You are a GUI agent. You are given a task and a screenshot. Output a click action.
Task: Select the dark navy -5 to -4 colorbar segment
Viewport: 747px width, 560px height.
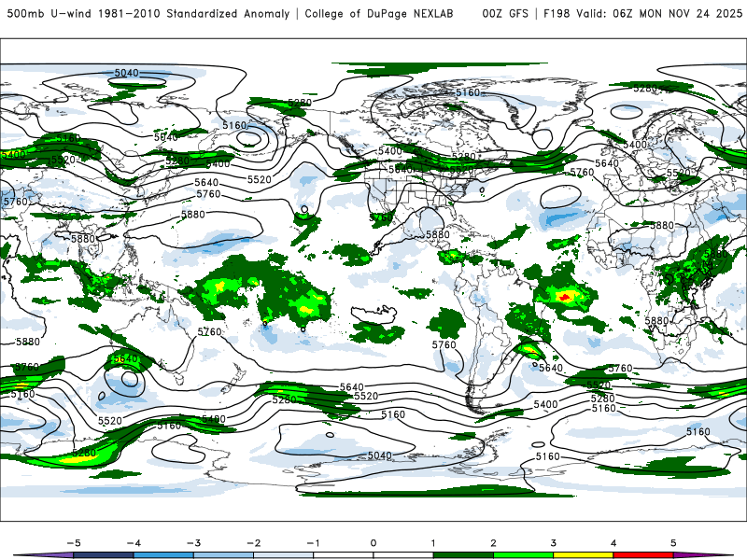click(x=104, y=555)
